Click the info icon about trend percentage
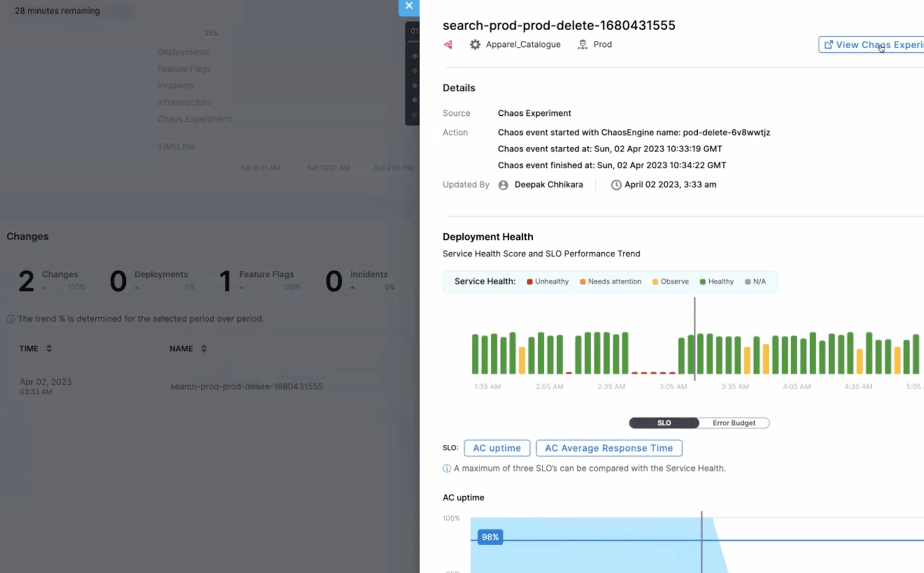924x573 pixels. (x=10, y=319)
